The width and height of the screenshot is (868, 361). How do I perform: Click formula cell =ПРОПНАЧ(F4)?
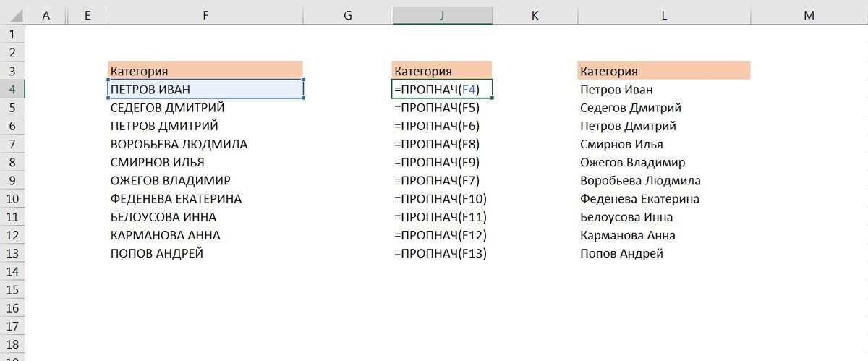[x=442, y=89]
